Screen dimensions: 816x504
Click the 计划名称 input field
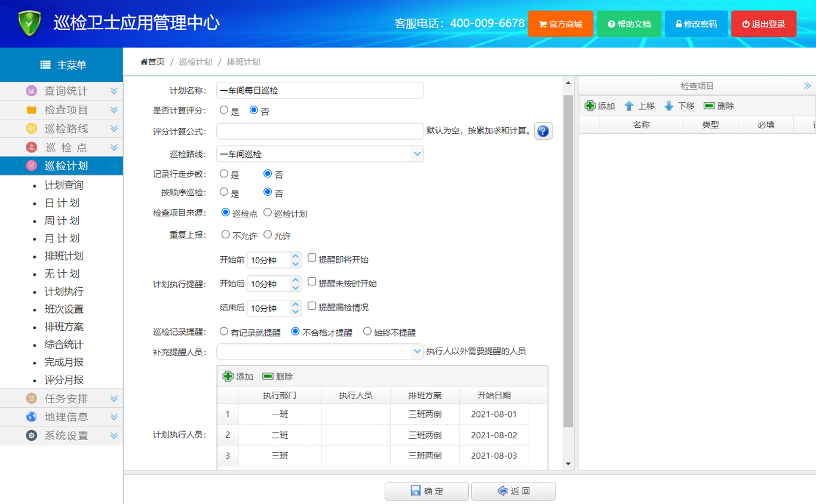click(x=320, y=90)
